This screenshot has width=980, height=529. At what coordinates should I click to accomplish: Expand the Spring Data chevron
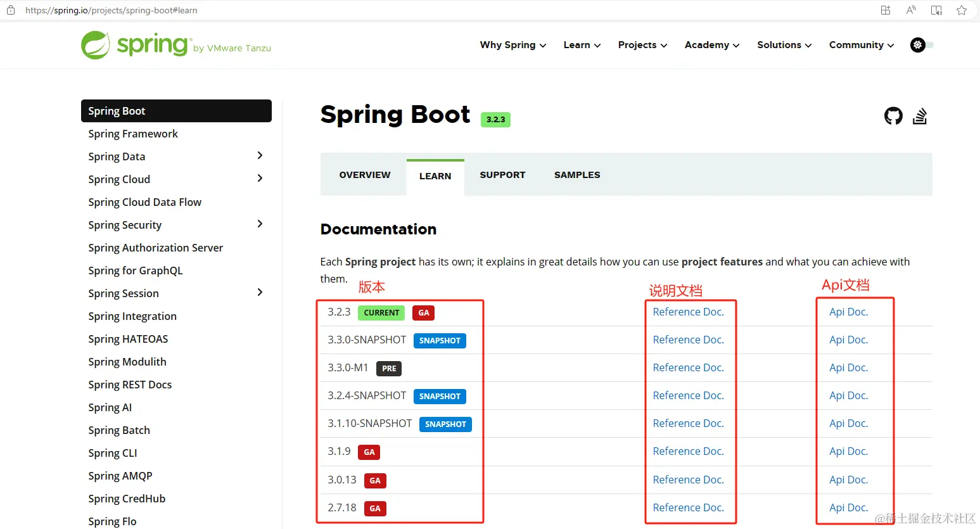click(260, 155)
